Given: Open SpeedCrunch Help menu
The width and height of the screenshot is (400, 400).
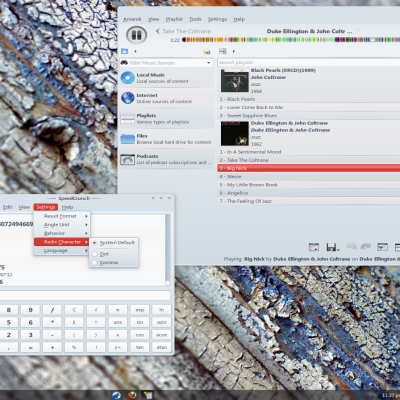Looking at the screenshot, I should coord(67,207).
